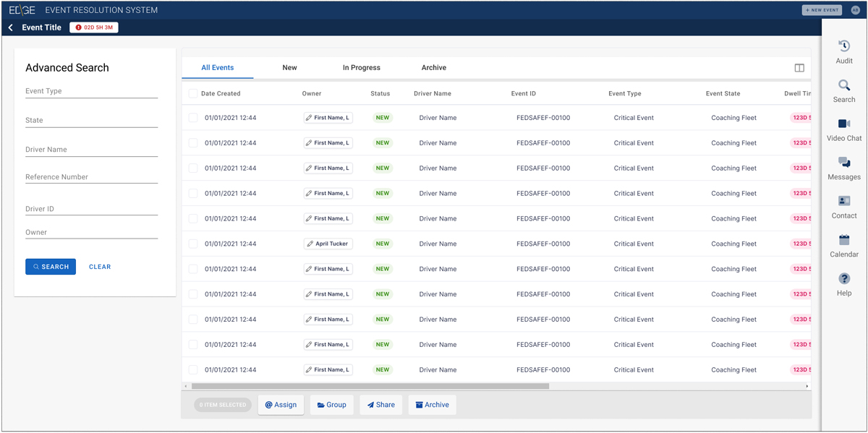Open the Calendar icon

(844, 240)
